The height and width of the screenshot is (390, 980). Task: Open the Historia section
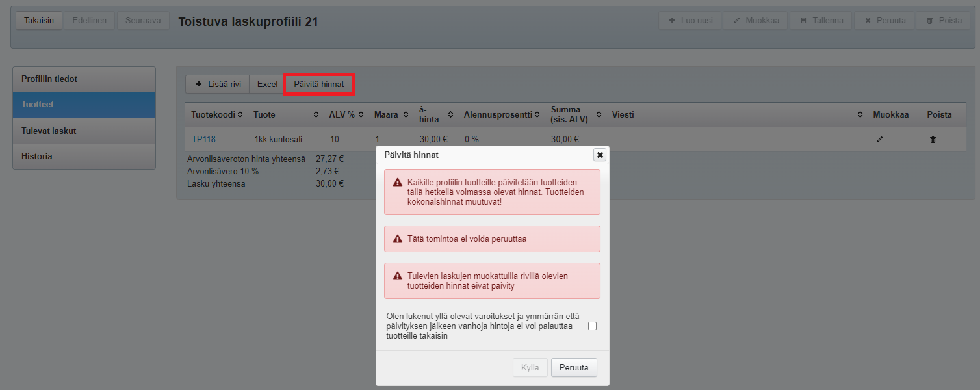point(84,157)
